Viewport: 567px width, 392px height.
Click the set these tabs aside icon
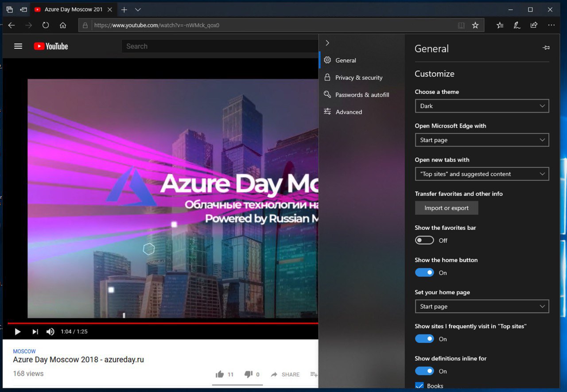[x=23, y=9]
